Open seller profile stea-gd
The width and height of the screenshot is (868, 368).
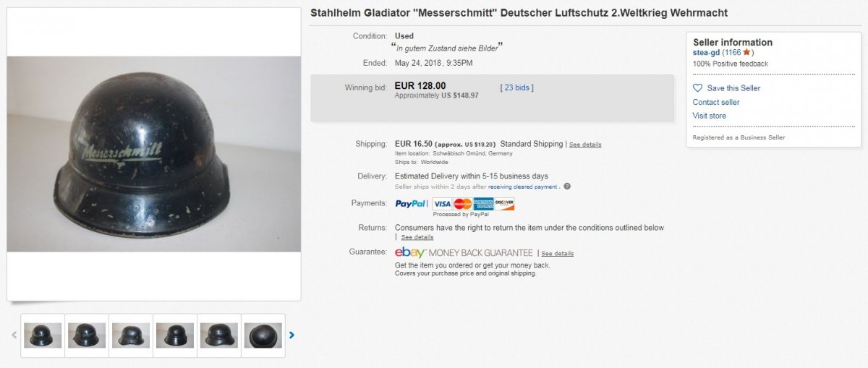tap(706, 53)
